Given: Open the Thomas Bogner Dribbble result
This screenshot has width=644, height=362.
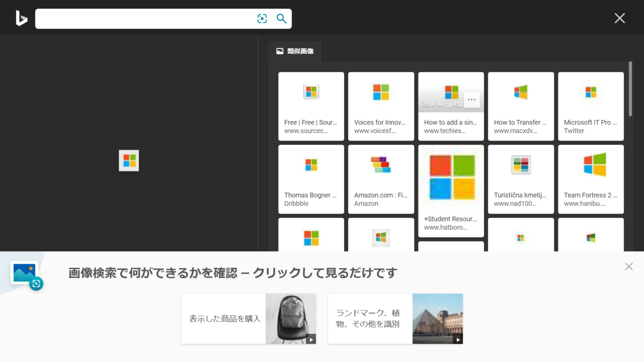Looking at the screenshot, I should 311,179.
